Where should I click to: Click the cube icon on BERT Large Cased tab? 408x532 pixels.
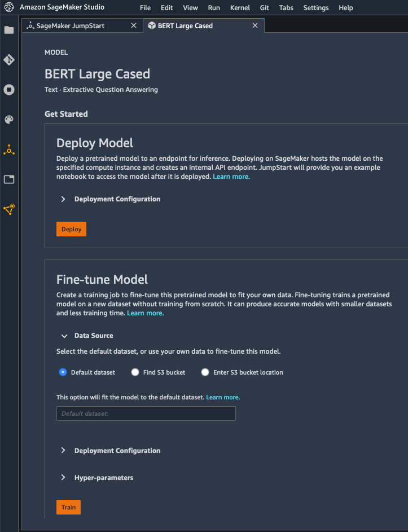[152, 25]
